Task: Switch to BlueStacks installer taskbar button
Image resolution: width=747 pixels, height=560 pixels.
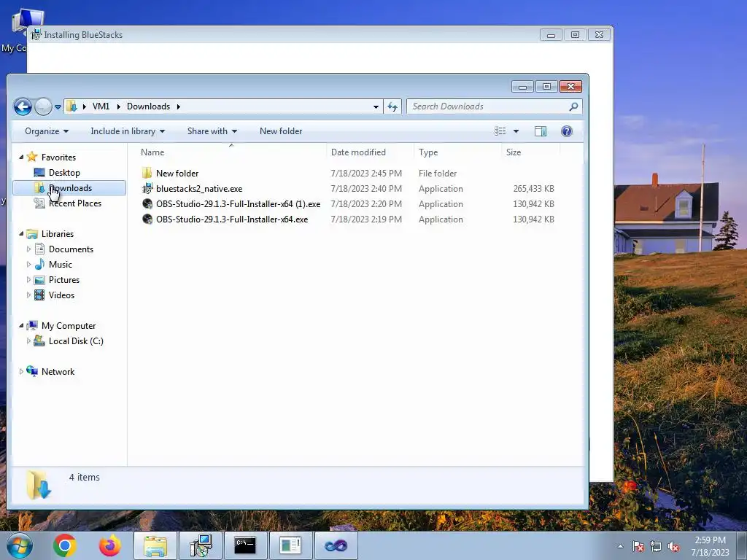Action: click(201, 545)
